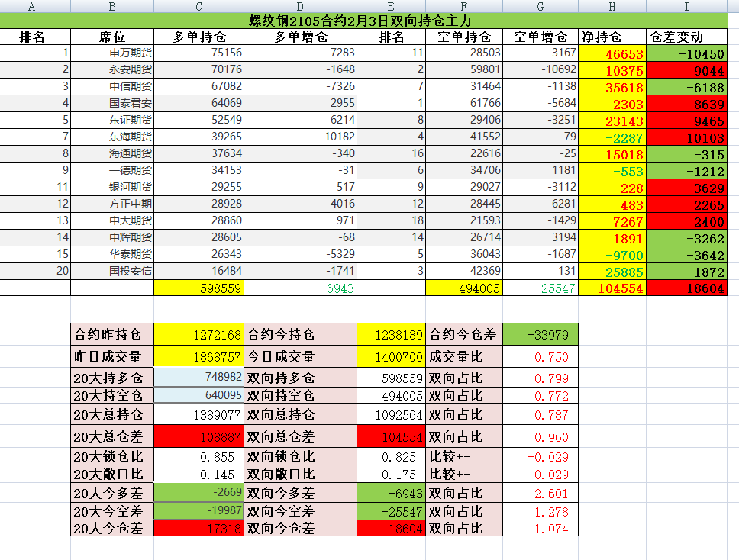Select the long total cell 598559

(x=199, y=288)
